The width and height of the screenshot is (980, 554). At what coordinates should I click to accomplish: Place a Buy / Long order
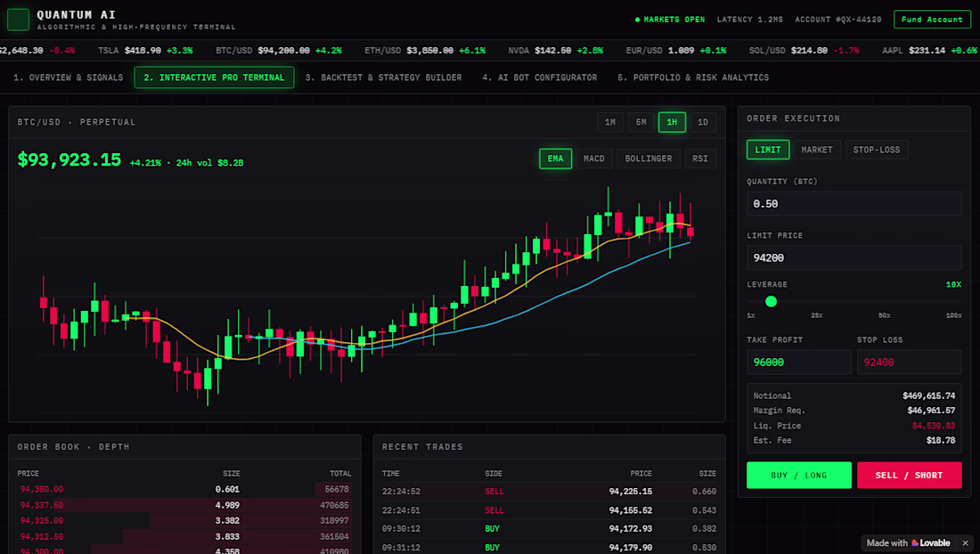pos(799,476)
